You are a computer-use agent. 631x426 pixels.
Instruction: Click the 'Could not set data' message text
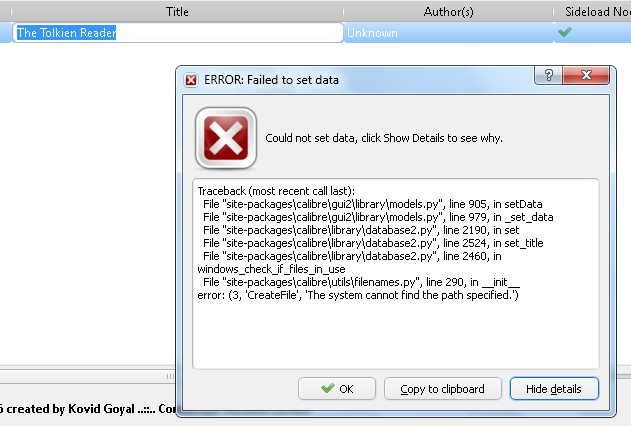383,138
